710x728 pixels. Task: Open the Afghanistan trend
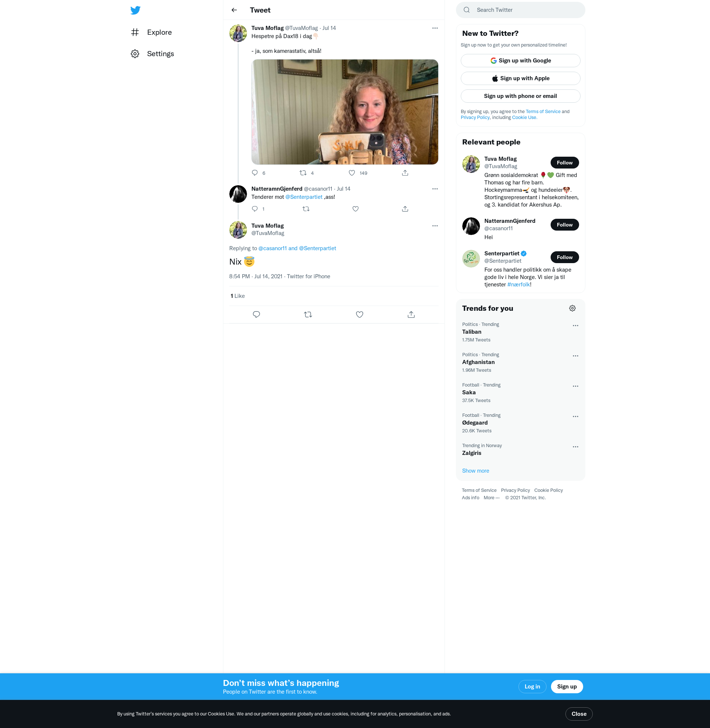point(479,362)
